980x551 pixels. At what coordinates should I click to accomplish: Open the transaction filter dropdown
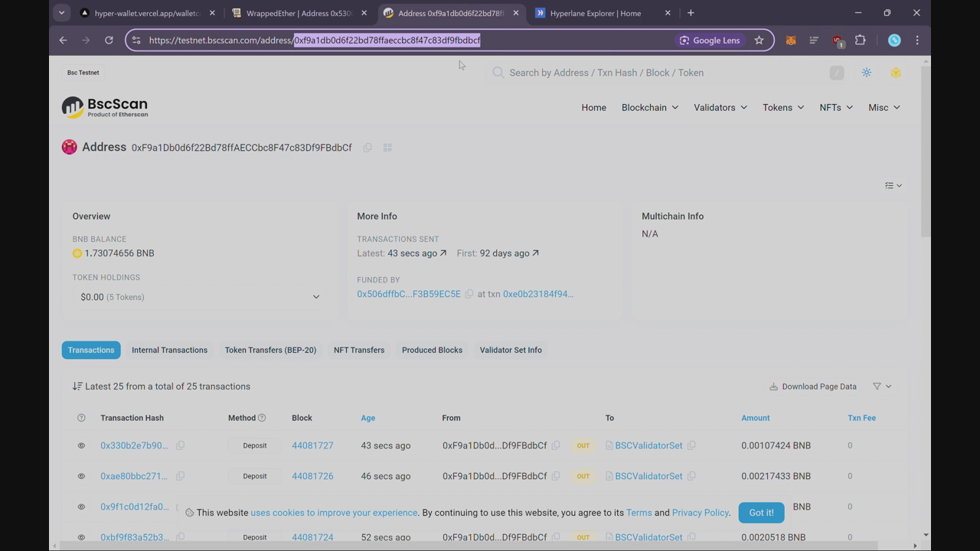(882, 386)
